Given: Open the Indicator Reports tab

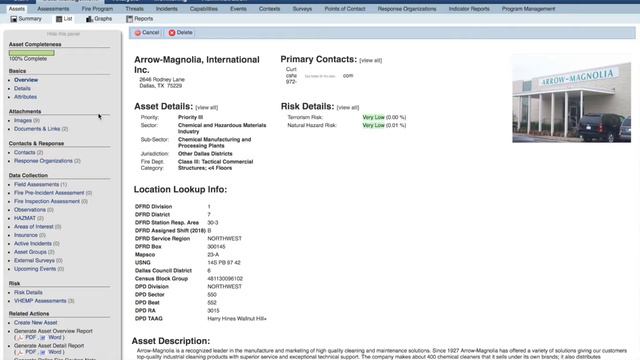Looking at the screenshot, I should click(x=469, y=9).
